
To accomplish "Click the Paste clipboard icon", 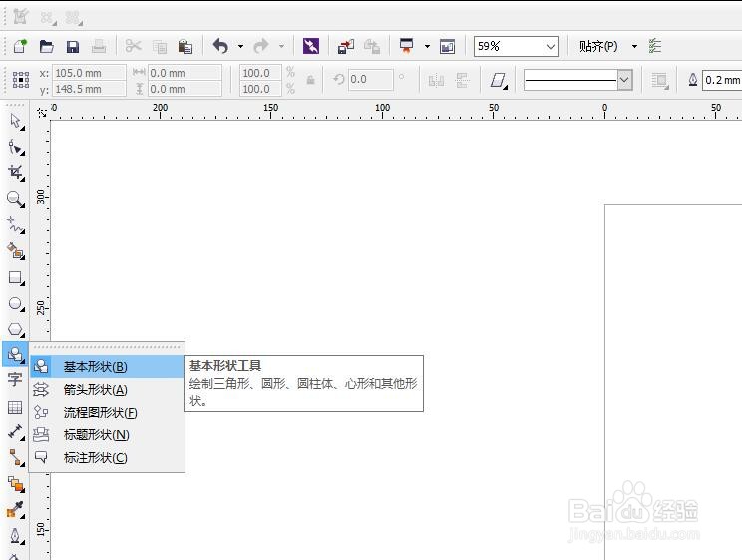I will tap(185, 46).
